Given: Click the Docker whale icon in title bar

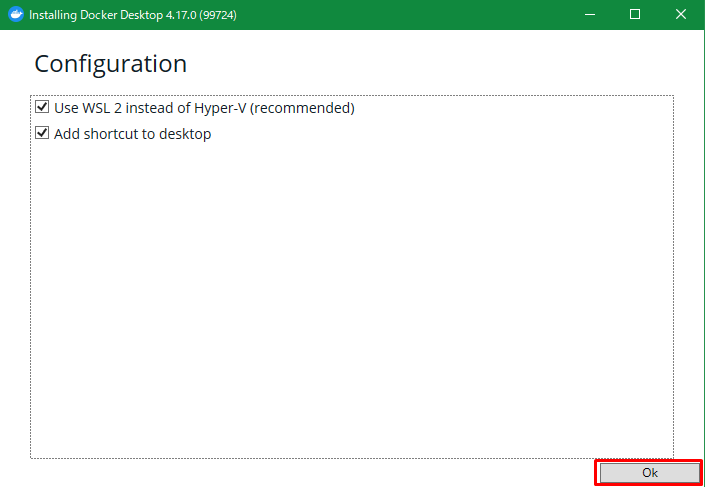Looking at the screenshot, I should 16,15.
